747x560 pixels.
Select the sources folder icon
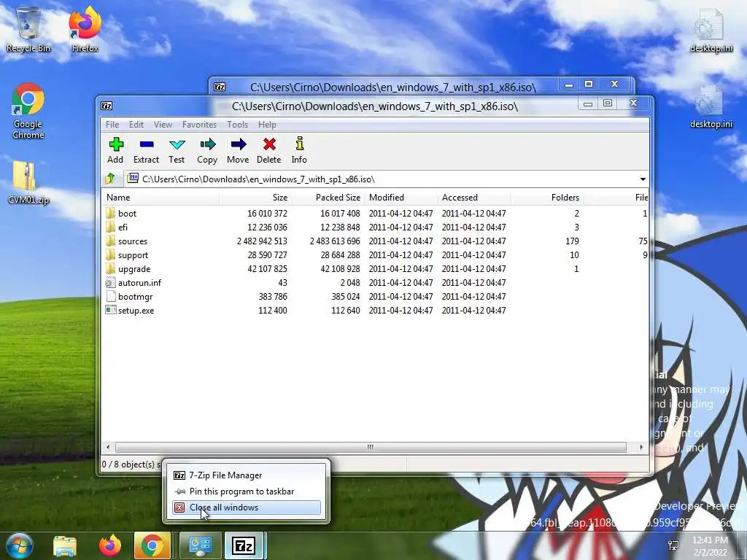pos(111,241)
